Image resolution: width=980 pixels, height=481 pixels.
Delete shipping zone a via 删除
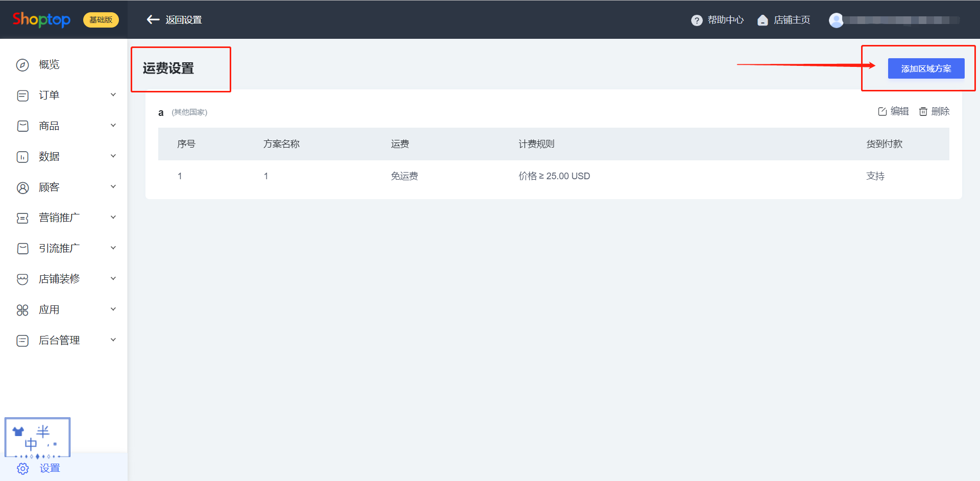click(934, 111)
